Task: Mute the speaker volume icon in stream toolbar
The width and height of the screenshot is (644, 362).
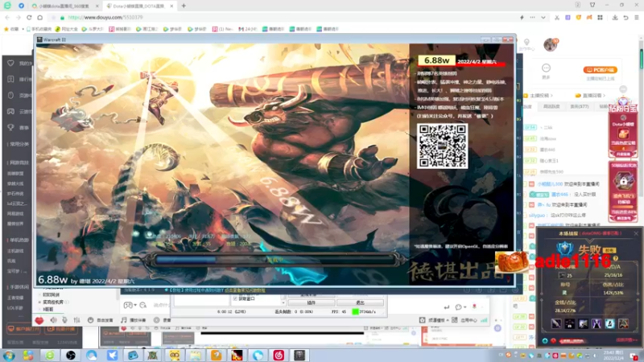Action: [53, 319]
